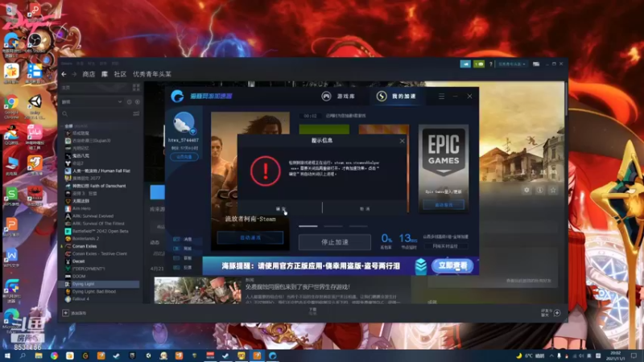This screenshot has height=362, width=644.
Task: Open the 优秀青年头某 profile tab
Action: [152, 74]
